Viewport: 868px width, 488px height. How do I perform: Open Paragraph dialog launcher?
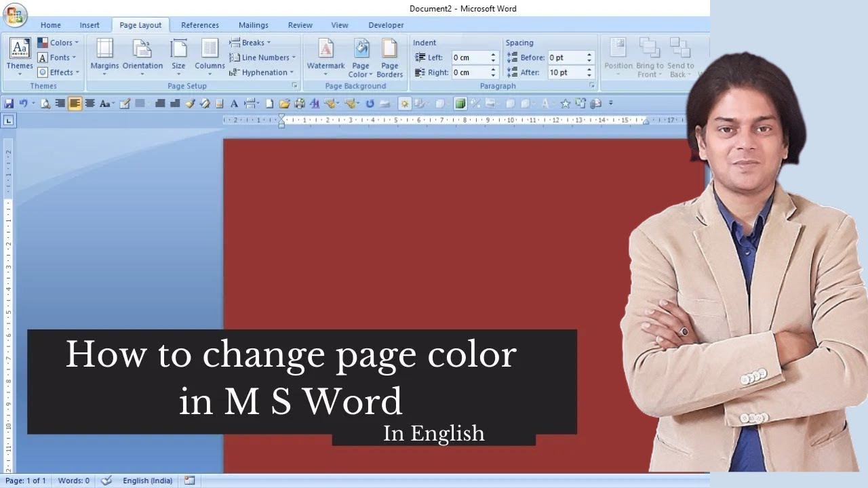[x=592, y=86]
